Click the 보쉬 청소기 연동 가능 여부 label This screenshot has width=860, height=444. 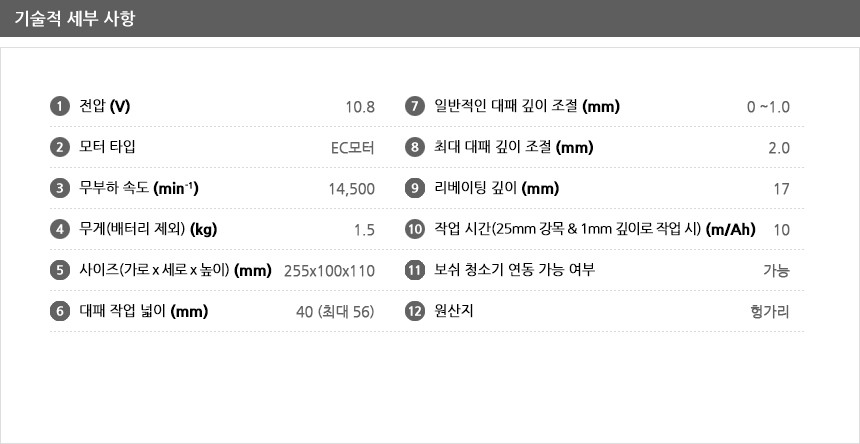click(x=515, y=270)
